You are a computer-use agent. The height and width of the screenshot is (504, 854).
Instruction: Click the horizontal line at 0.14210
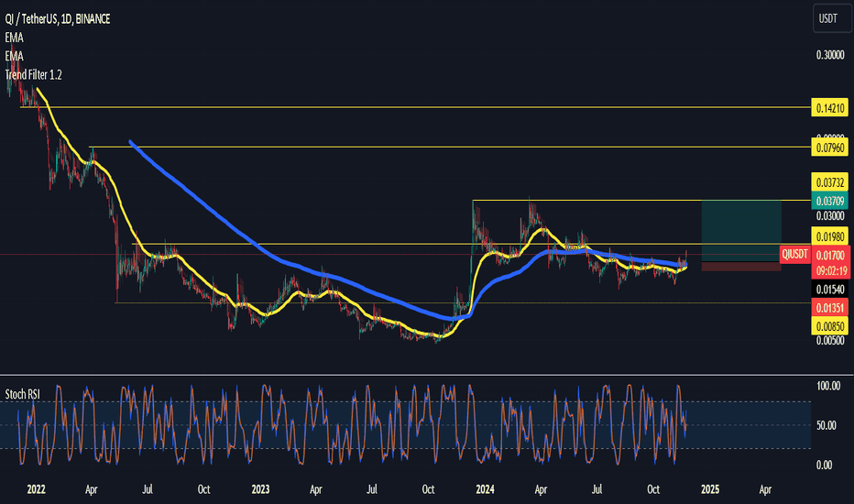pos(416,107)
